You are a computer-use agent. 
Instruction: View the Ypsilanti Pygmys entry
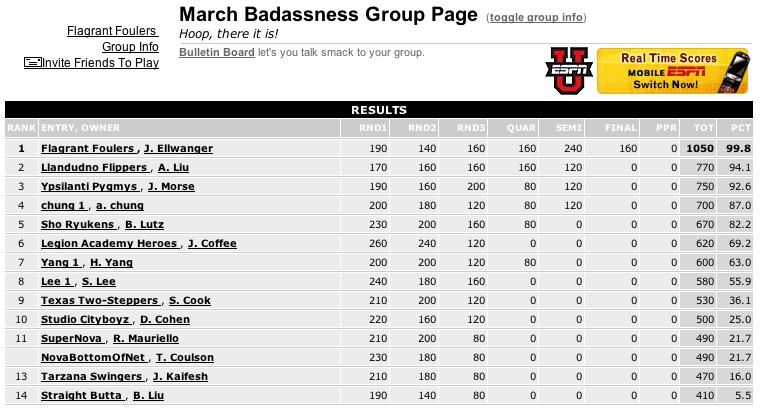point(89,186)
